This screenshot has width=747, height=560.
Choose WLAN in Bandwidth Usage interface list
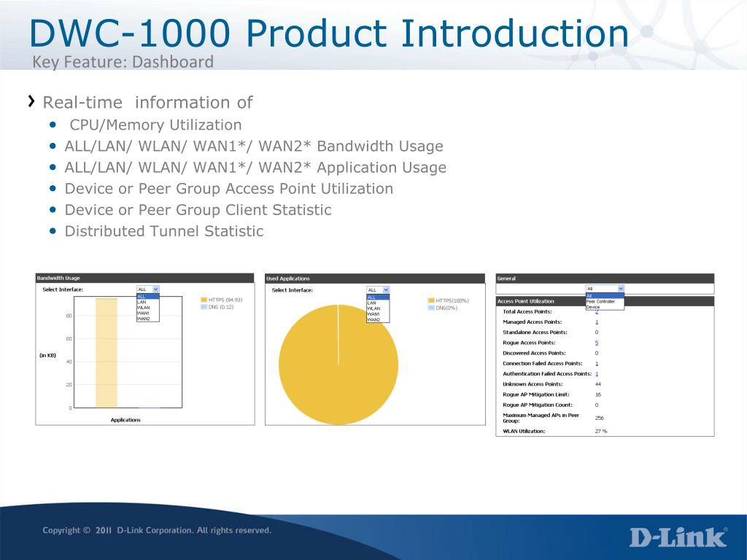click(x=147, y=308)
